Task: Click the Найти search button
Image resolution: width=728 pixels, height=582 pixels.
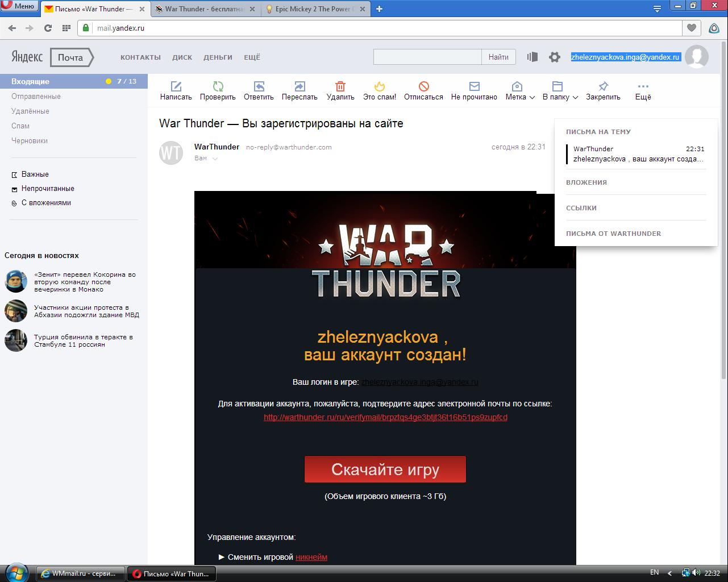Action: pyautogui.click(x=498, y=57)
